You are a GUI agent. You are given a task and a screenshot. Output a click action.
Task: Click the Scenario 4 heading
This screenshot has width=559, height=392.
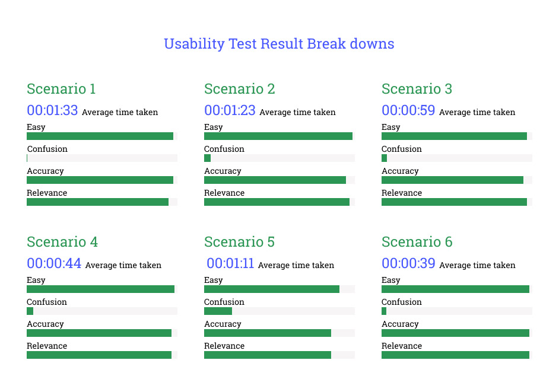[62, 241]
